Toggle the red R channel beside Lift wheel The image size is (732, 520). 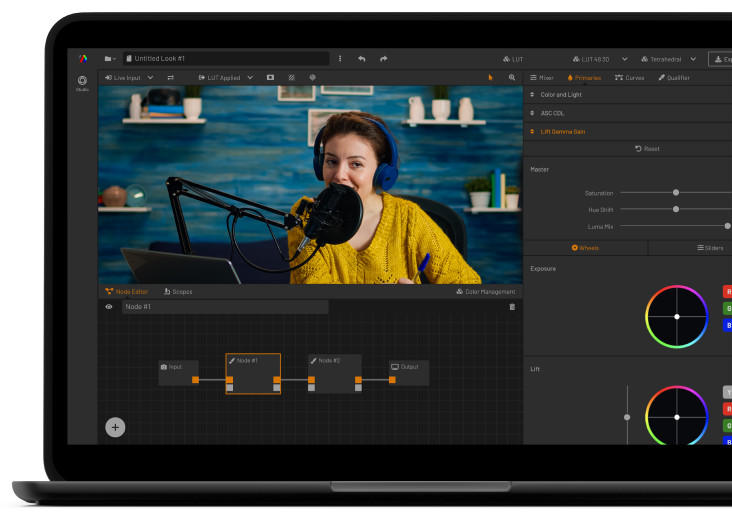point(727,409)
